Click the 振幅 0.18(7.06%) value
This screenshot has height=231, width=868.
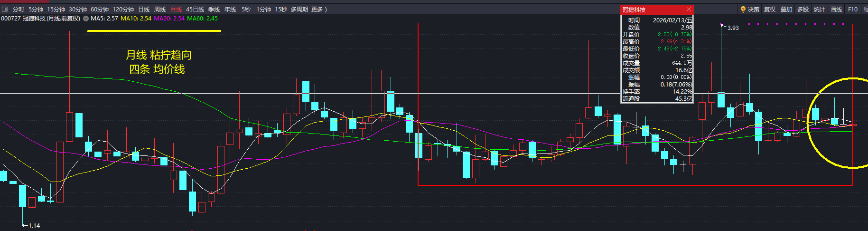click(x=676, y=84)
